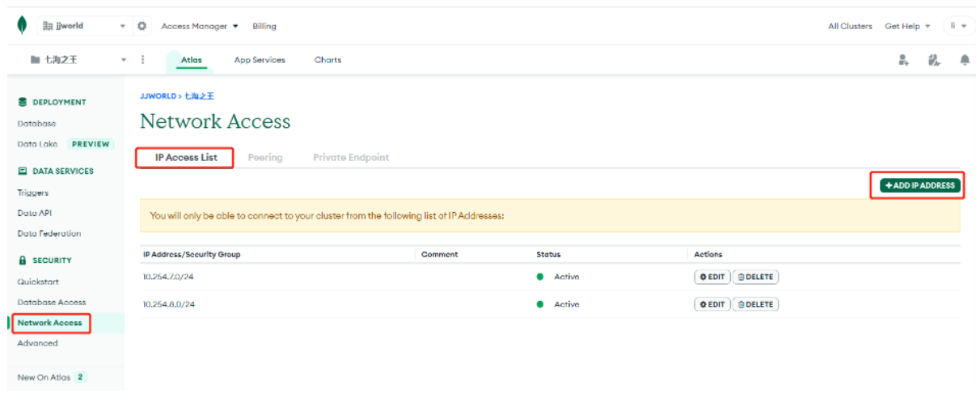Click the PREVIEW badge beside Data Lake
This screenshot has width=980, height=403.
pos(91,144)
